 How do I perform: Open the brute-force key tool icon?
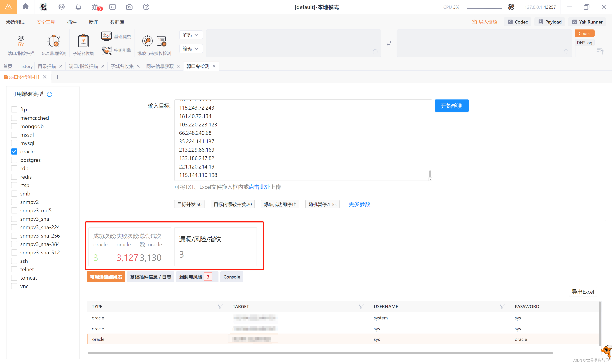147,41
